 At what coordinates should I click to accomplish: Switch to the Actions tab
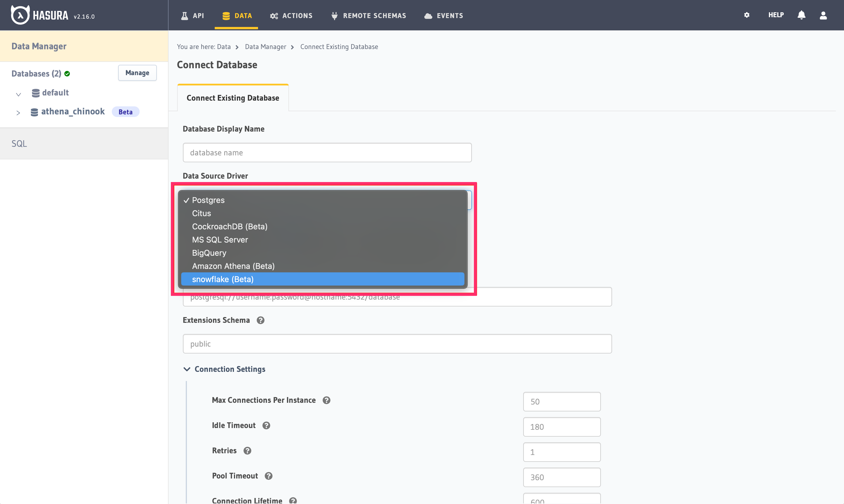[291, 15]
